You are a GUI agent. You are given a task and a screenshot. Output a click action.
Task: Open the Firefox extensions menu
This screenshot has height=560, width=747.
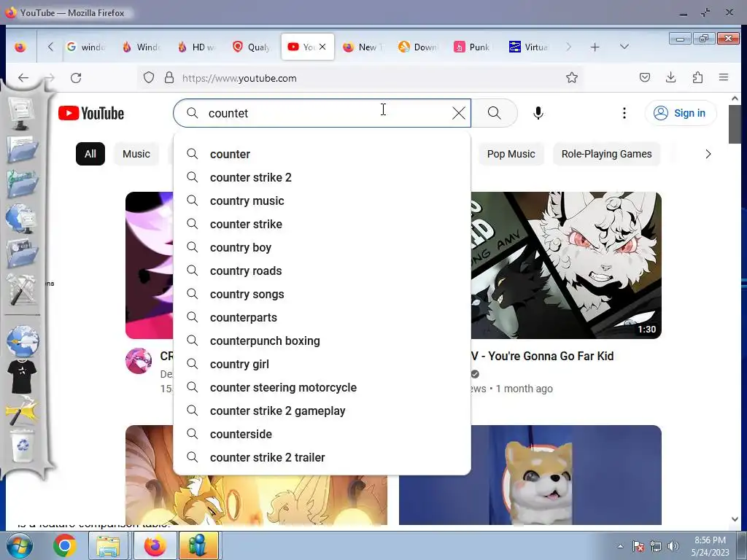(x=697, y=77)
